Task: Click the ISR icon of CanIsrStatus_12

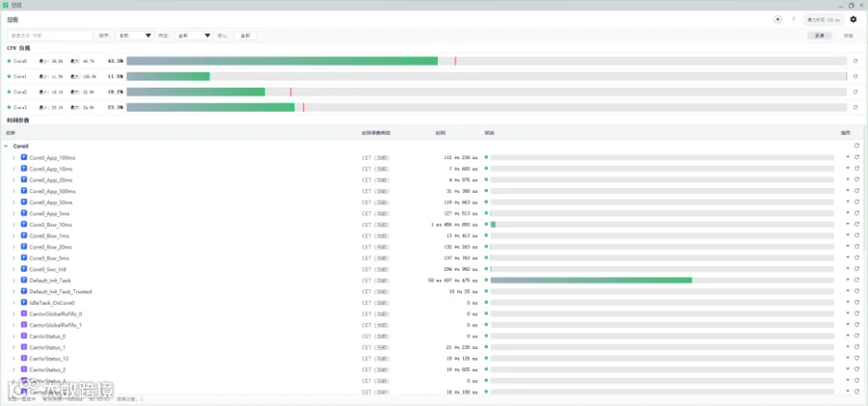Action: click(24, 359)
